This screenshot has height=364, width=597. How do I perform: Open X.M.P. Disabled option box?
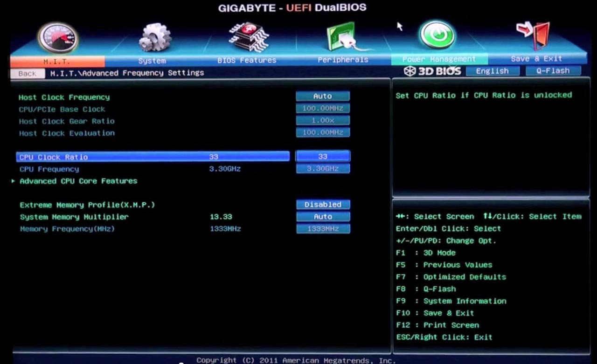[323, 205]
